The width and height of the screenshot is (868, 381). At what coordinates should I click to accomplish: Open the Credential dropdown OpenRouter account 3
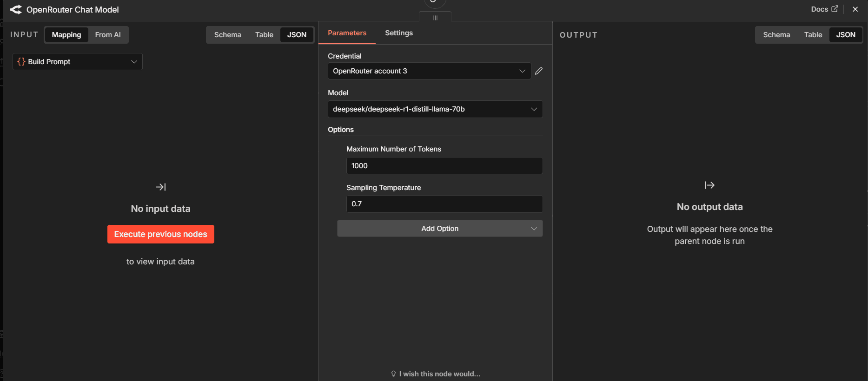429,71
